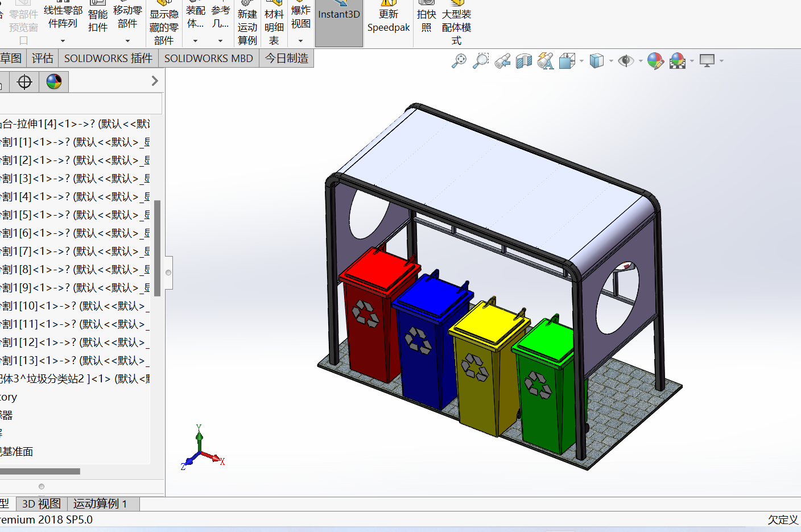Open 线性零部件阵列 dropdown arrow
This screenshot has width=801, height=532.
(63, 41)
